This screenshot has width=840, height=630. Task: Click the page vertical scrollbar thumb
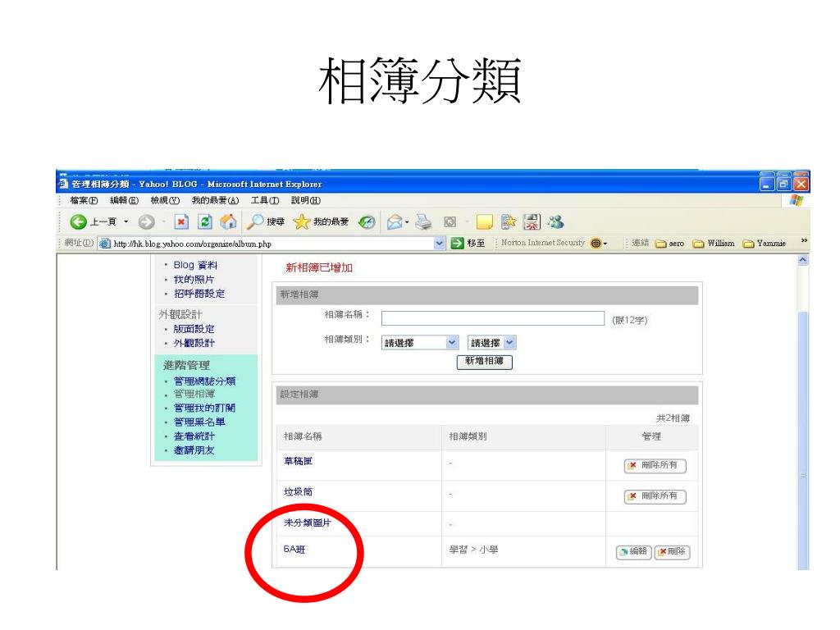(803, 440)
